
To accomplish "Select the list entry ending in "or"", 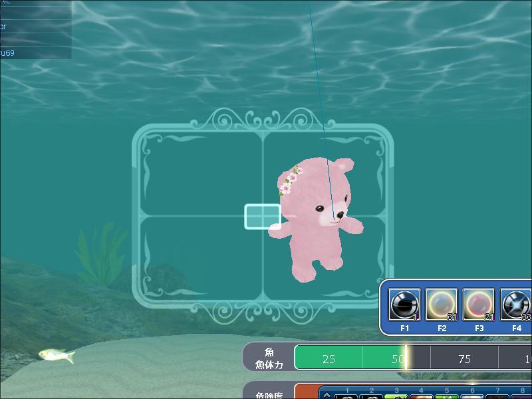I will tap(35, 27).
